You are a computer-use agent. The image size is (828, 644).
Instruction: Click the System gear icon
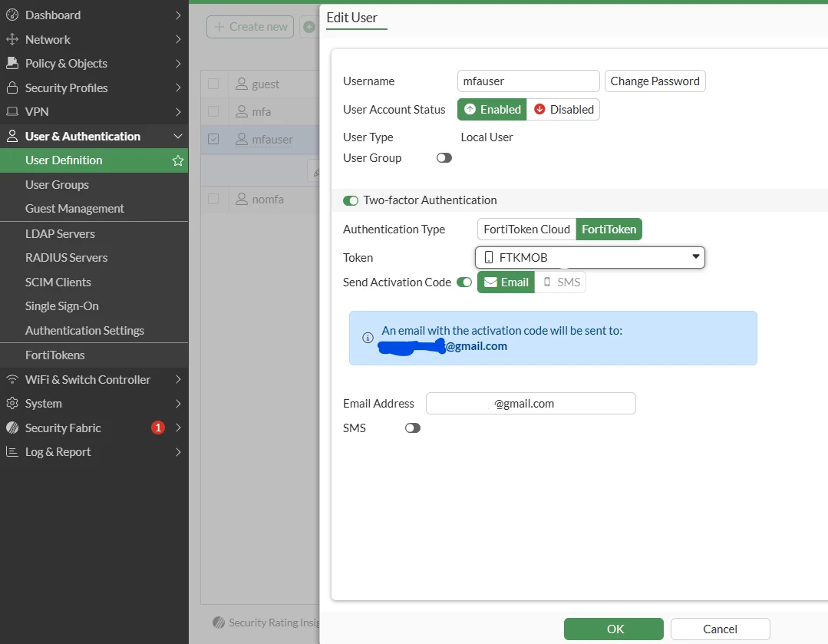tap(12, 403)
